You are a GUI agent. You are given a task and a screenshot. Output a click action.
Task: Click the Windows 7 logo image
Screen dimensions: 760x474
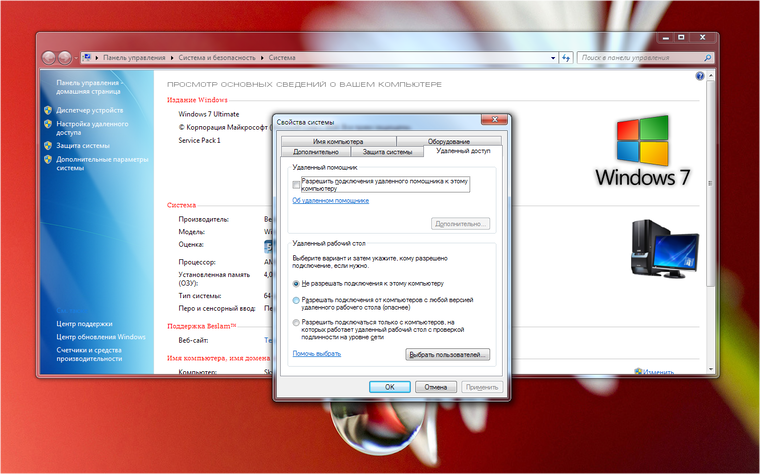[x=642, y=151]
